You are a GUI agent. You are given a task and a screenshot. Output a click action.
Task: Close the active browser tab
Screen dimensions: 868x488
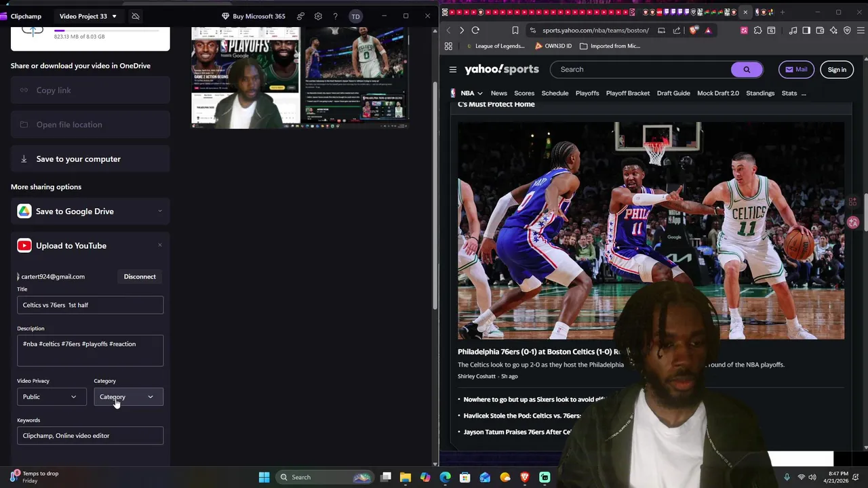pos(745,12)
